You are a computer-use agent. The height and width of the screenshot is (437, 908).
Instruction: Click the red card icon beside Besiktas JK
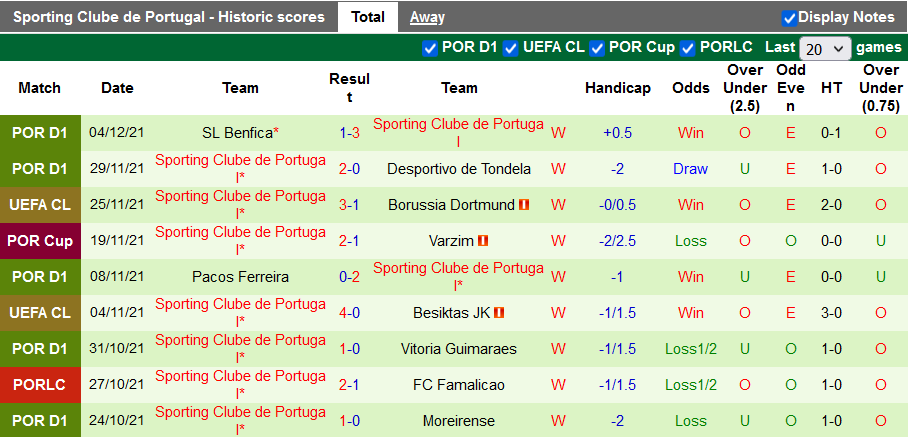pos(499,313)
